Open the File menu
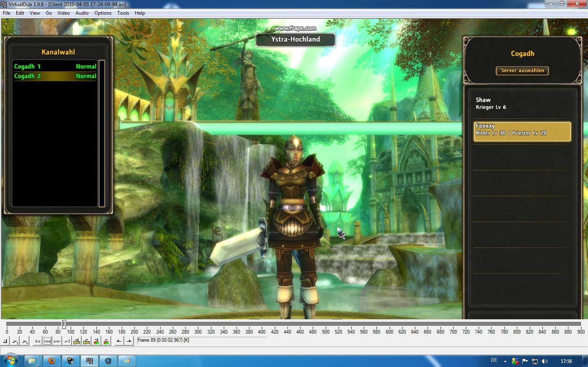This screenshot has height=367, width=588. (7, 13)
